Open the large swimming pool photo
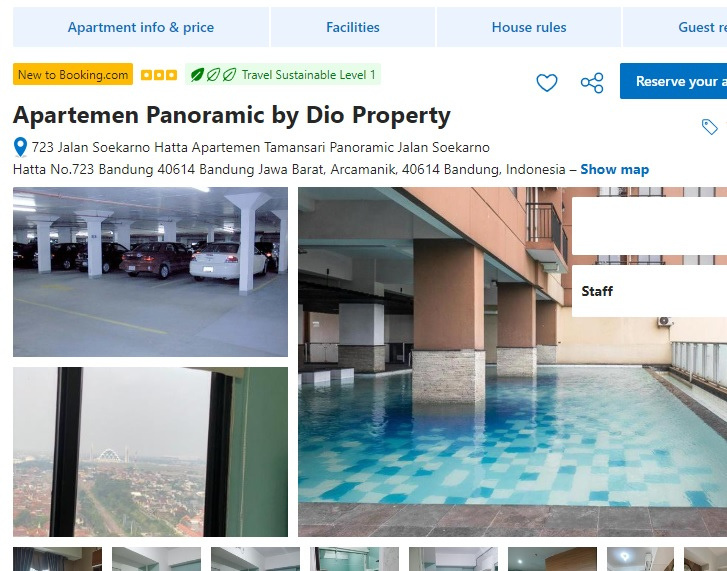 click(x=512, y=362)
